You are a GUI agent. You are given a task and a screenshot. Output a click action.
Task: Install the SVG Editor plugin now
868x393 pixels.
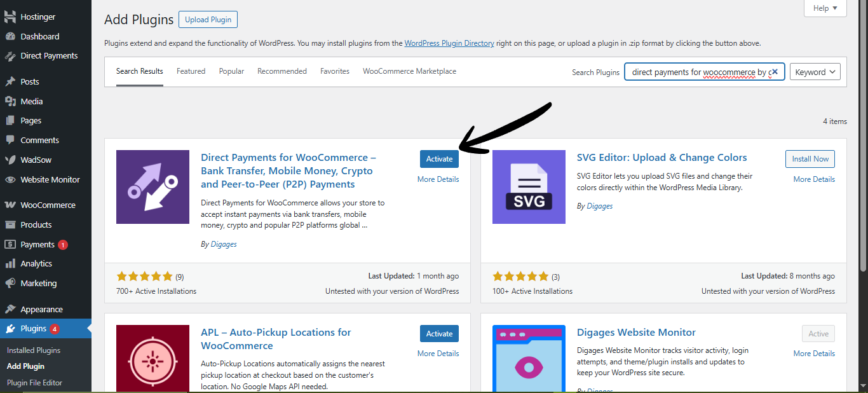[810, 158]
